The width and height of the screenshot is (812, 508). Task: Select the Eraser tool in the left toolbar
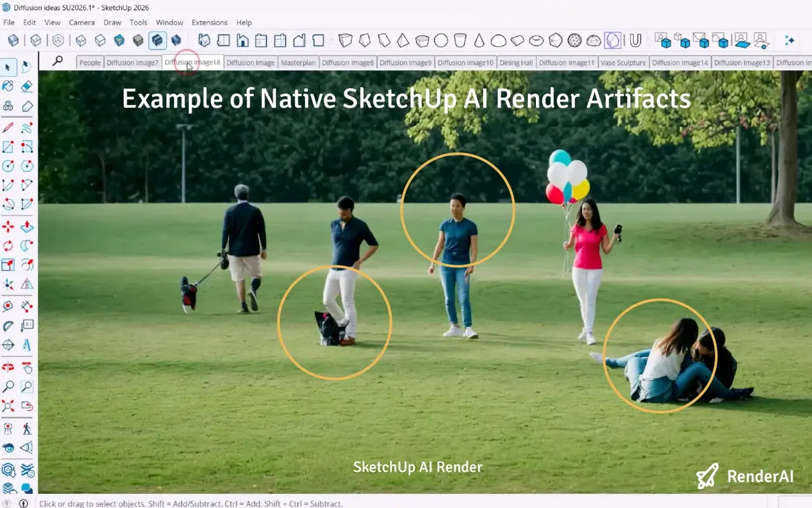pyautogui.click(x=27, y=87)
